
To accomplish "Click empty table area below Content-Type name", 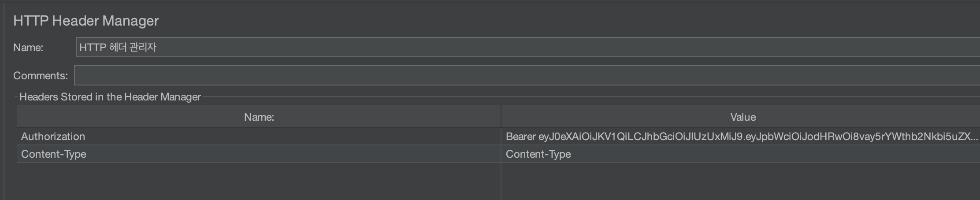I will (x=259, y=181).
